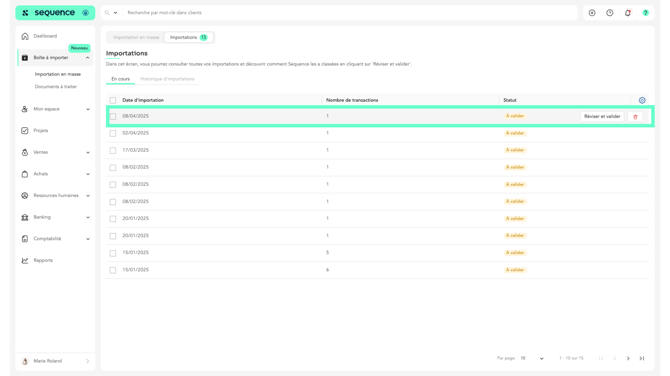Open Importation en masse submenu item
670x376 pixels.
(58, 74)
